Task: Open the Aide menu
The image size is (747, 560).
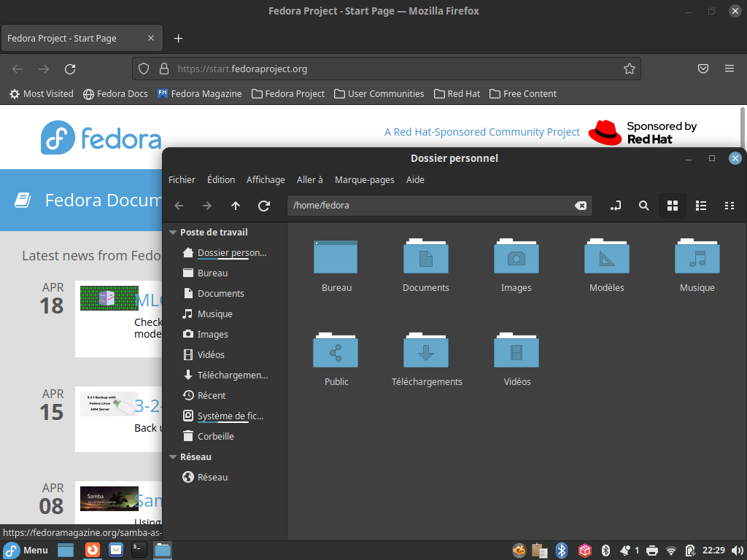Action: coord(415,180)
